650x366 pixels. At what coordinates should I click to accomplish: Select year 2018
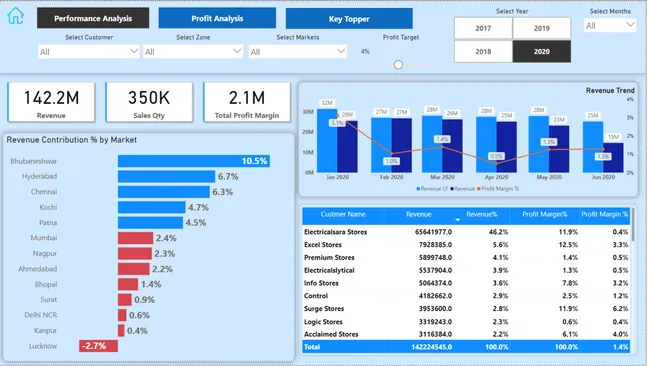click(x=483, y=51)
